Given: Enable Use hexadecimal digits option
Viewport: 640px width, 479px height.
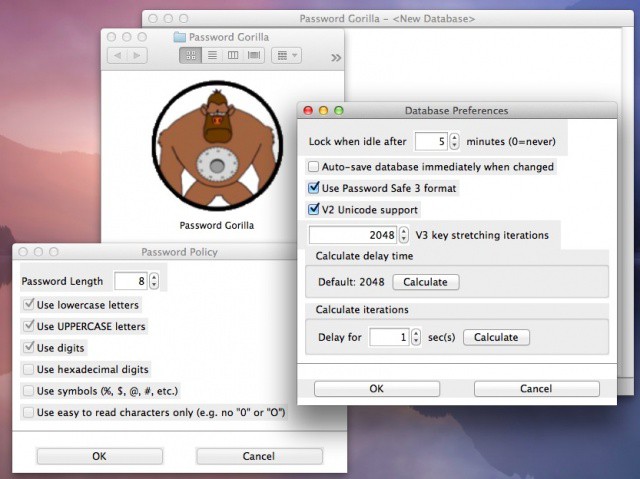Looking at the screenshot, I should 28,370.
